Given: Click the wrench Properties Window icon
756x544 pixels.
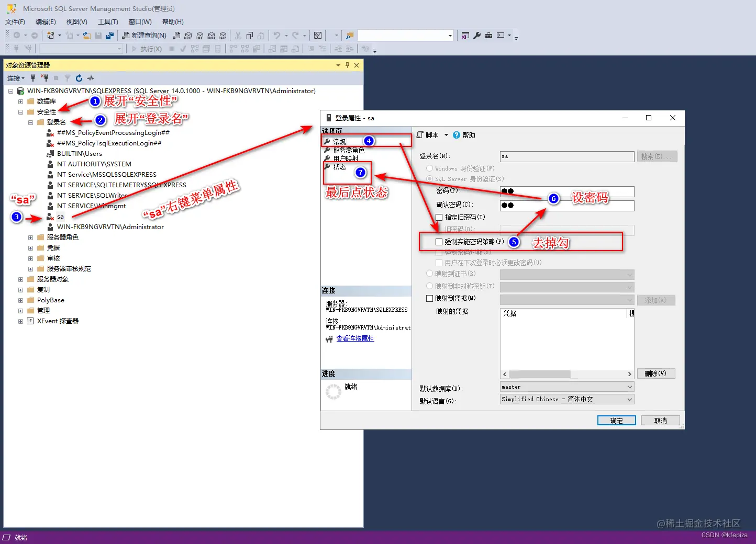Looking at the screenshot, I should click(x=477, y=36).
